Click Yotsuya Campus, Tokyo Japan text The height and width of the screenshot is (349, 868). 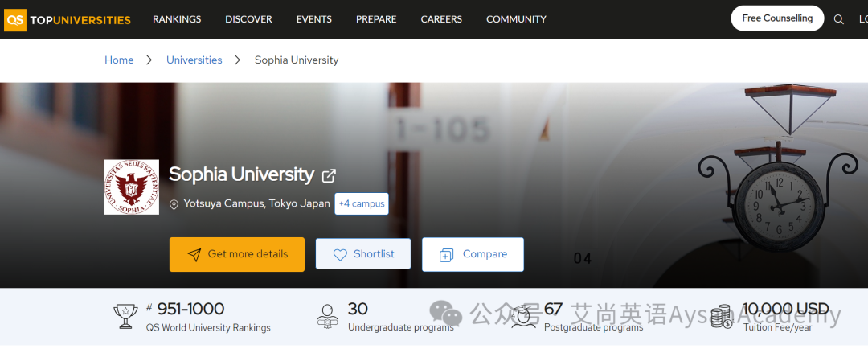[x=257, y=204]
